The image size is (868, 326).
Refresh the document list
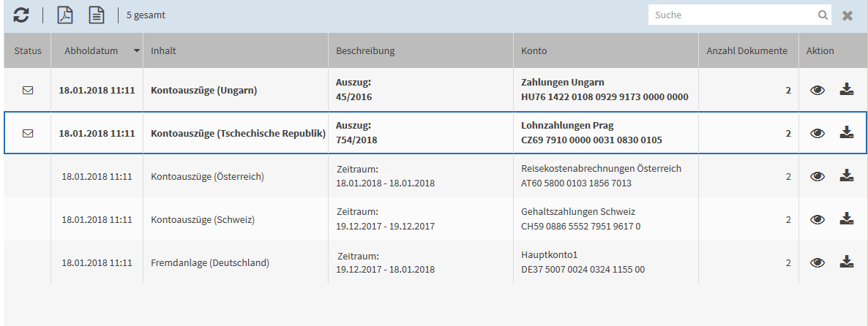(x=21, y=15)
